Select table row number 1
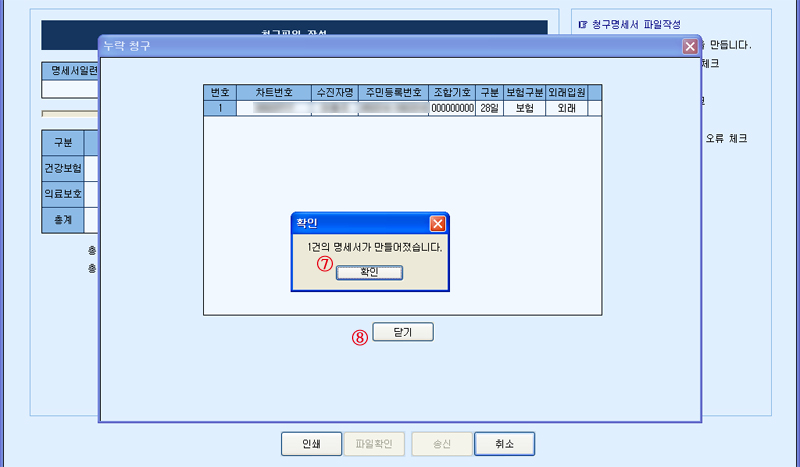Viewport: 800px width, 467px height. pyautogui.click(x=219, y=108)
